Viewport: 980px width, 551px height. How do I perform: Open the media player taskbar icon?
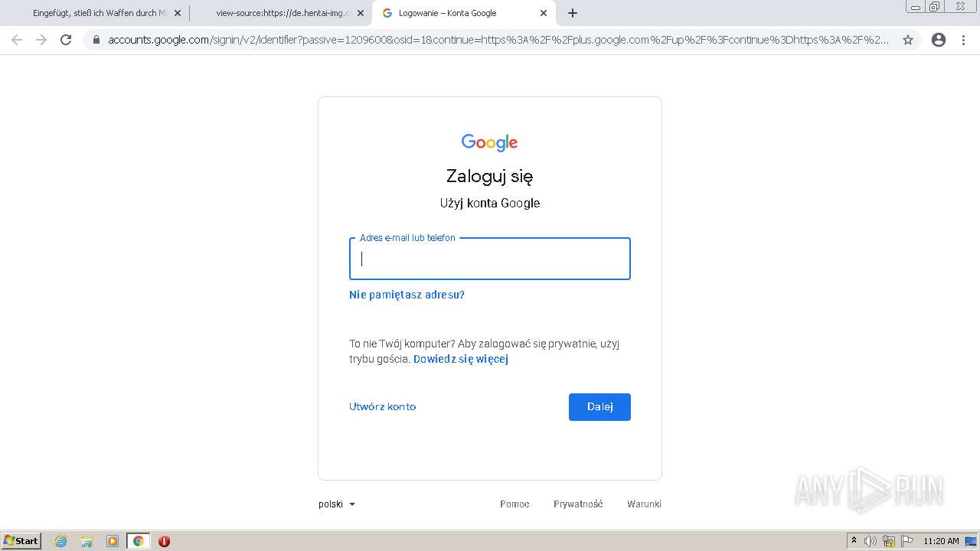[x=113, y=541]
